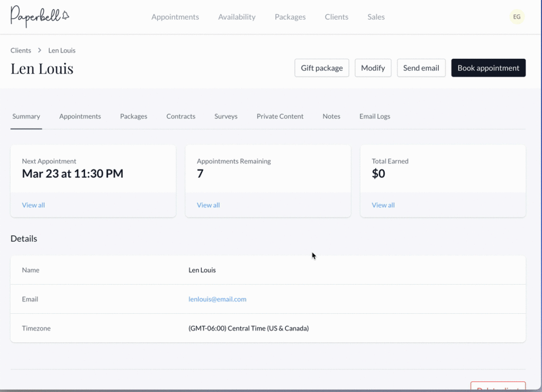Click the Paperbell logo
This screenshot has width=542, height=392.
point(40,16)
